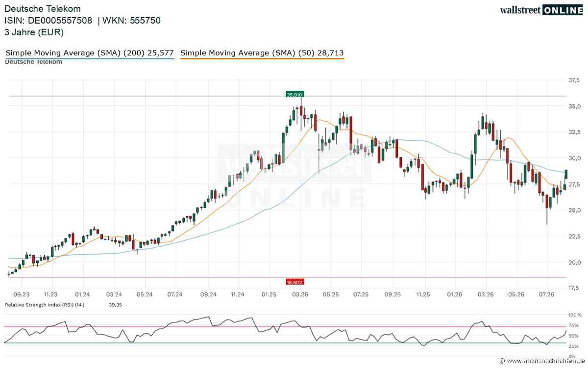Click the '3 Jahre (EUR)' period label

coord(34,32)
